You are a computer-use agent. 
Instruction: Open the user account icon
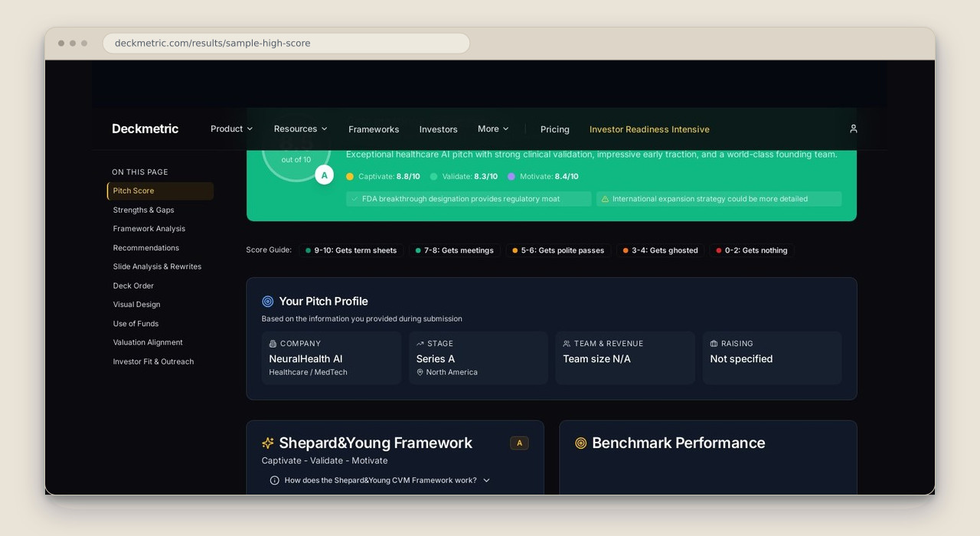coord(853,129)
